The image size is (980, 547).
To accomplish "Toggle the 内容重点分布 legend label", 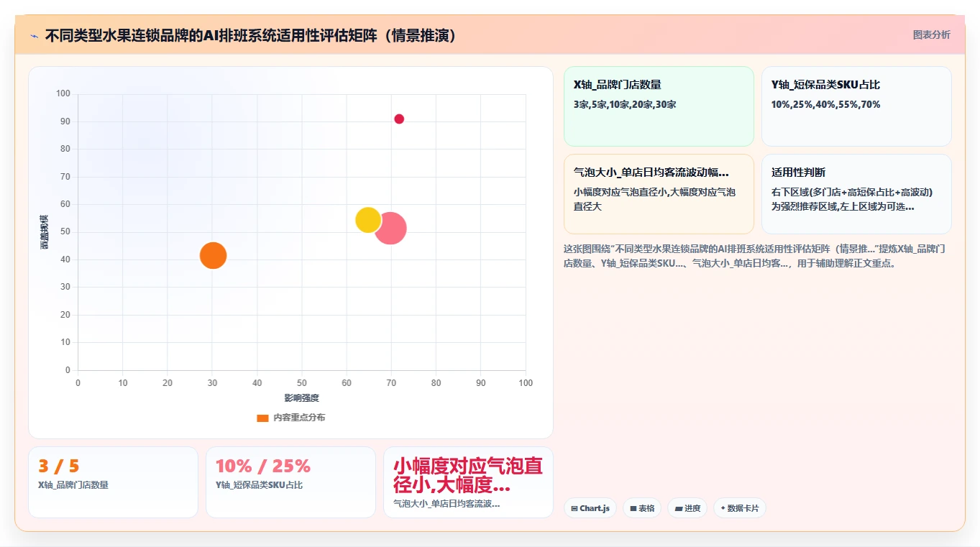I will [299, 418].
